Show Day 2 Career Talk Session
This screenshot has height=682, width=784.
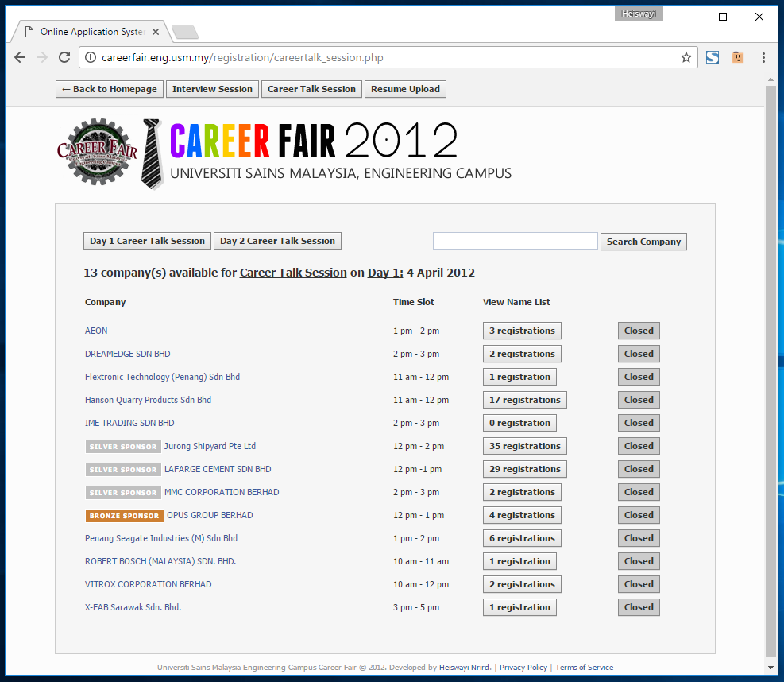(277, 241)
